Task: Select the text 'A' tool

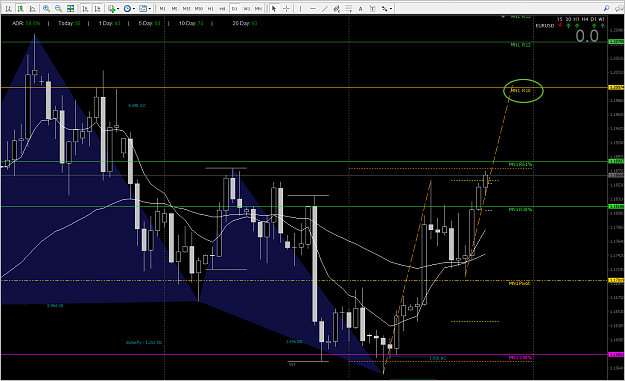Action: (360, 8)
